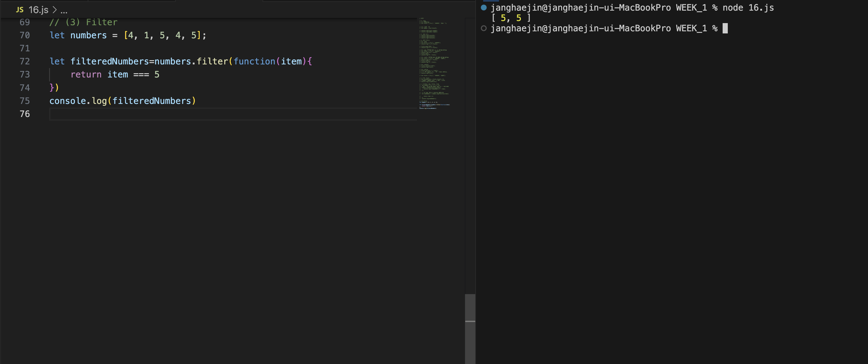Click the terminal cursor block

[x=725, y=28]
